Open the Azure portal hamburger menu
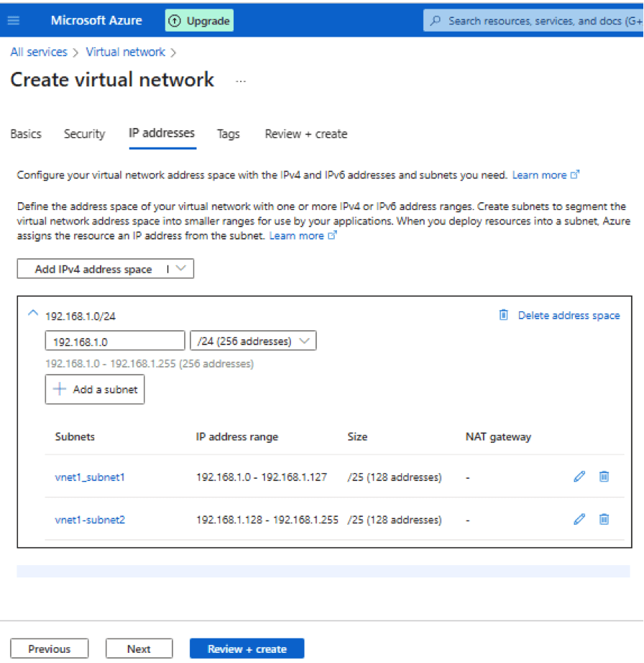The image size is (644, 663). [14, 21]
